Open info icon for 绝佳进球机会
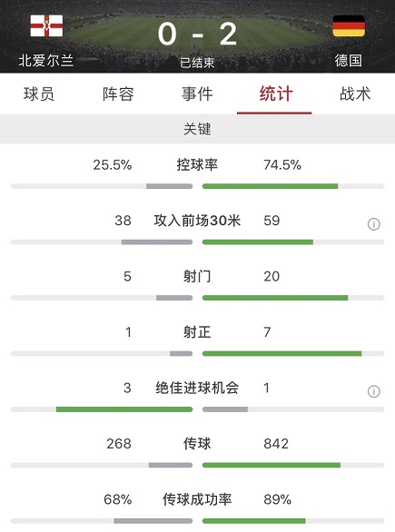 (x=373, y=391)
